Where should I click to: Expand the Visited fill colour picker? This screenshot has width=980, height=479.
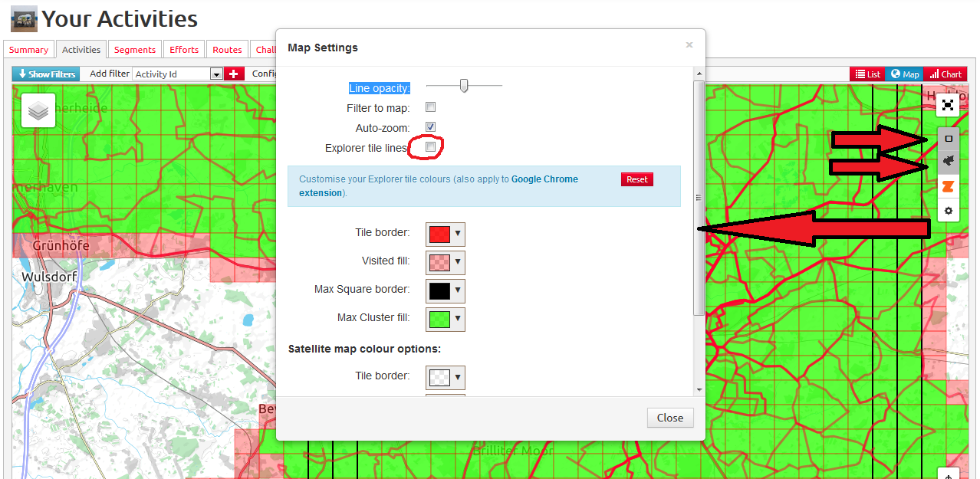(x=446, y=262)
